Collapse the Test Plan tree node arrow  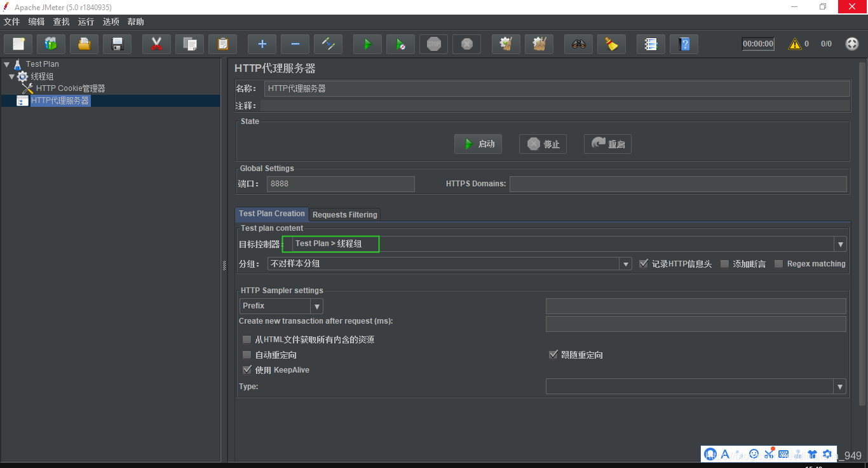click(7, 64)
